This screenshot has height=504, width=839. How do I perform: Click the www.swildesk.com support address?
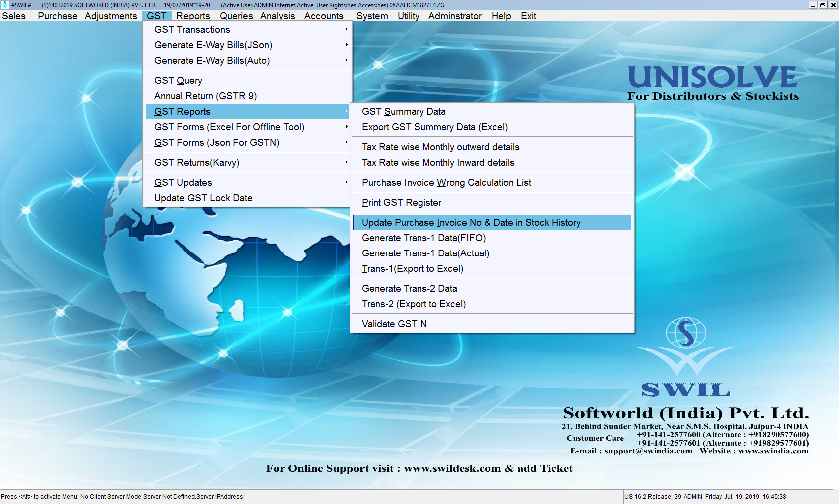(x=452, y=468)
